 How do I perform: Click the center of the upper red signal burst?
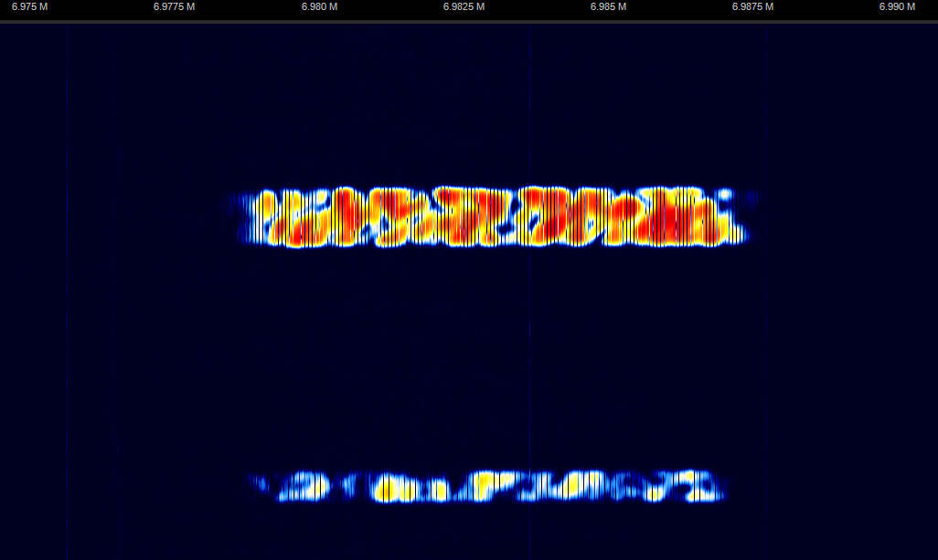coord(494,217)
